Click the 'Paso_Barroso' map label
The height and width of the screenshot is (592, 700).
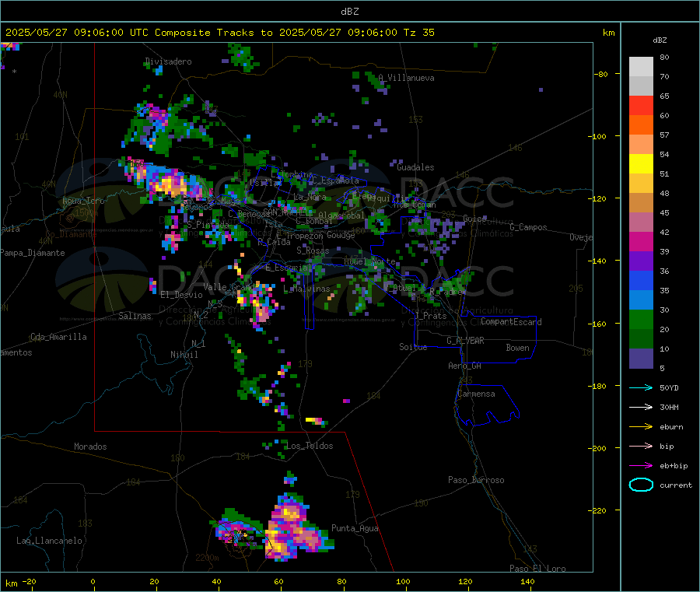(x=476, y=481)
